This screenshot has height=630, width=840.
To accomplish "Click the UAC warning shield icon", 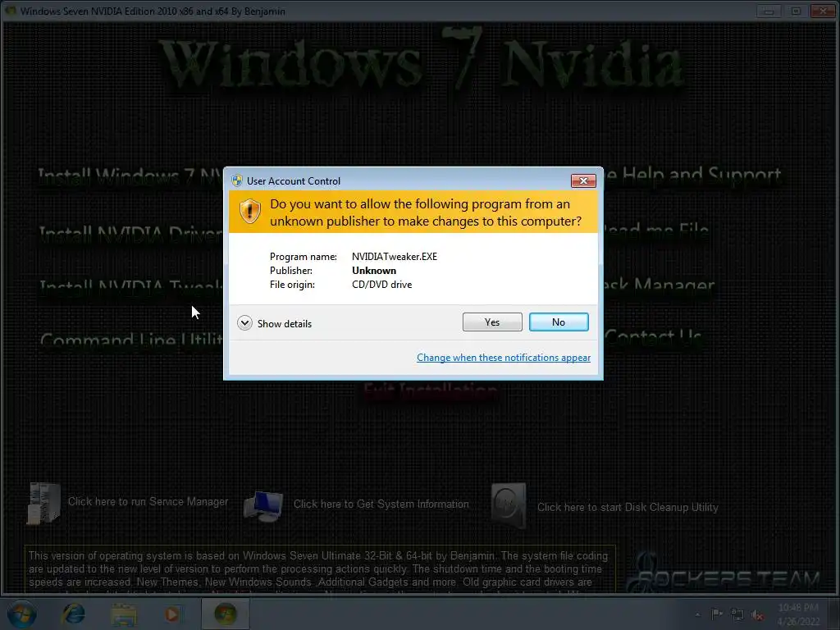I will (249, 211).
